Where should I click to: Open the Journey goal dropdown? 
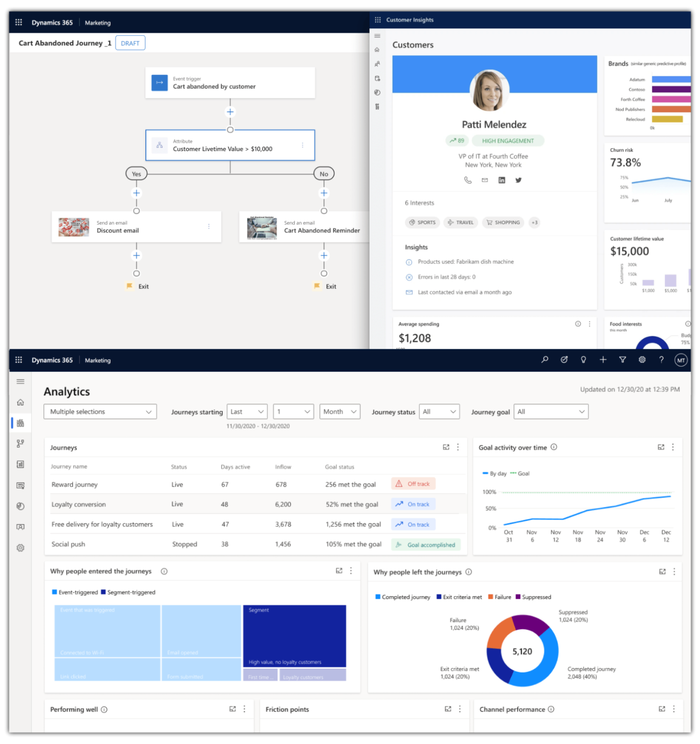[x=551, y=411]
